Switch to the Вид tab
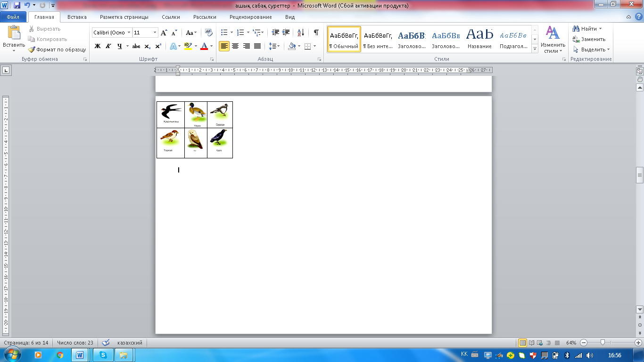The width and height of the screenshot is (644, 362). [x=290, y=17]
